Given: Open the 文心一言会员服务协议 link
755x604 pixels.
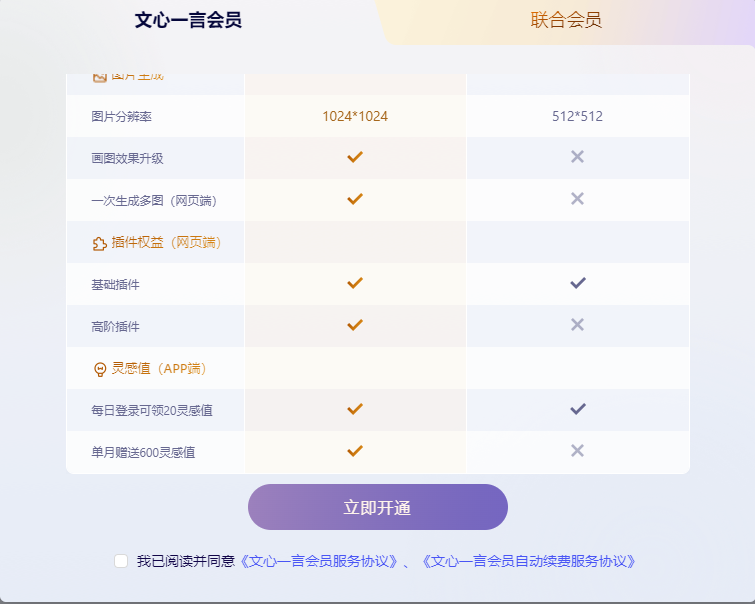Looking at the screenshot, I should pyautogui.click(x=318, y=561).
